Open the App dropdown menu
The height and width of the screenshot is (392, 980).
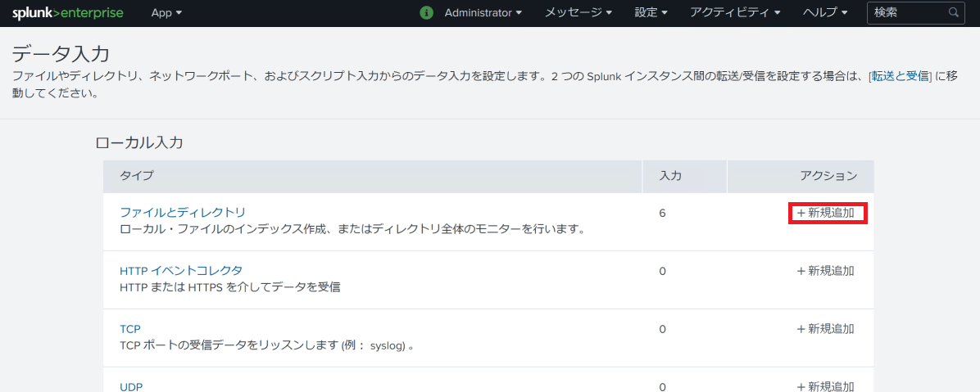[166, 13]
